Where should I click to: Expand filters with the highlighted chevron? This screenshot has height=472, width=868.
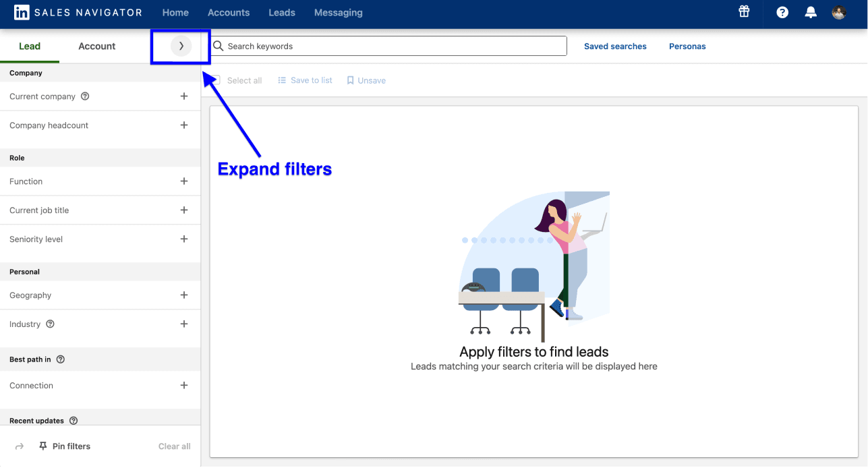181,46
